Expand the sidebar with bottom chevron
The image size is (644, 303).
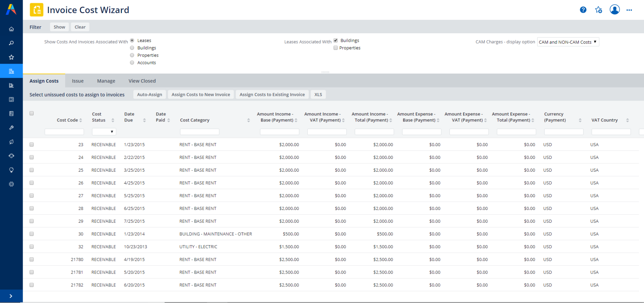(x=11, y=296)
